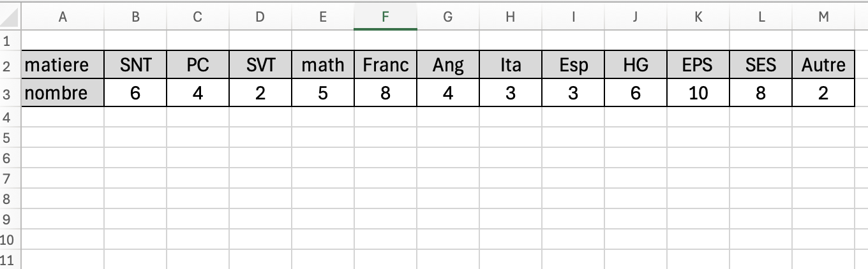Select the nombre cell
This screenshot has width=868, height=269.
pyautogui.click(x=63, y=94)
